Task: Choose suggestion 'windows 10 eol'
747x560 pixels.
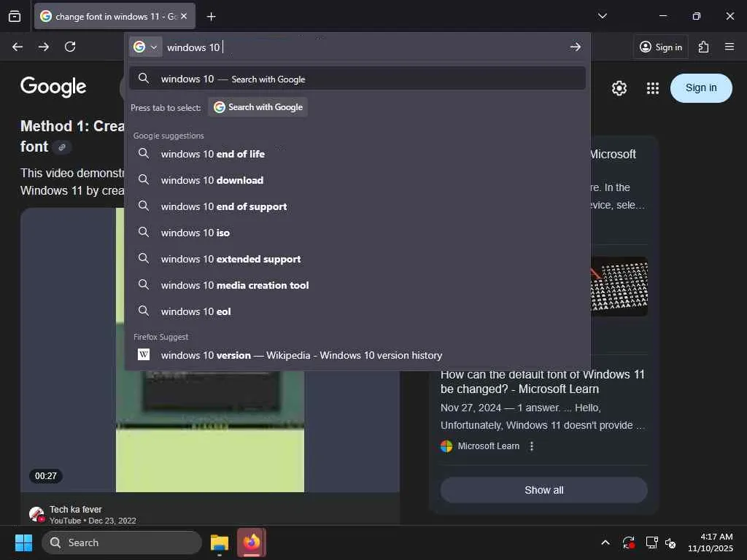Action: pos(357,311)
